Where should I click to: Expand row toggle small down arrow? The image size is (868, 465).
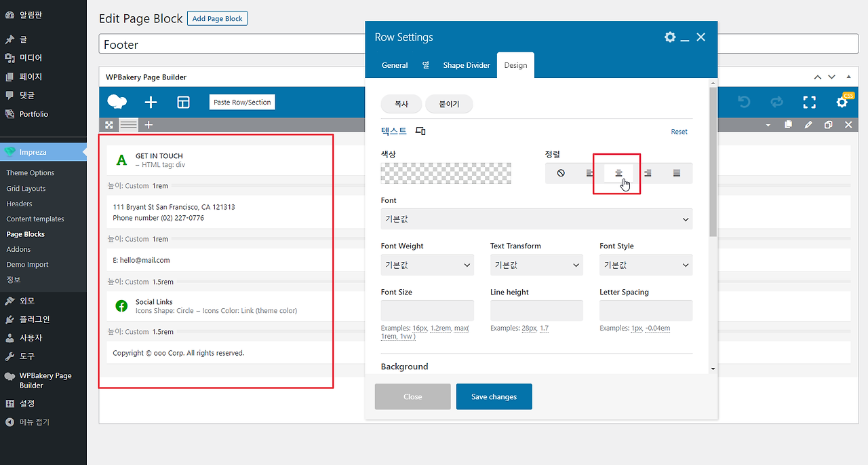768,126
